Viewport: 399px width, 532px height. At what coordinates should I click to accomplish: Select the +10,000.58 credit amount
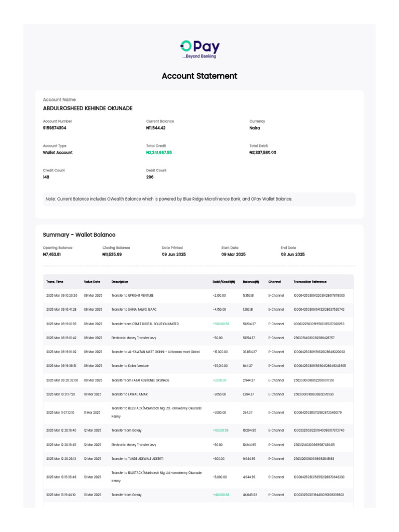(220, 430)
